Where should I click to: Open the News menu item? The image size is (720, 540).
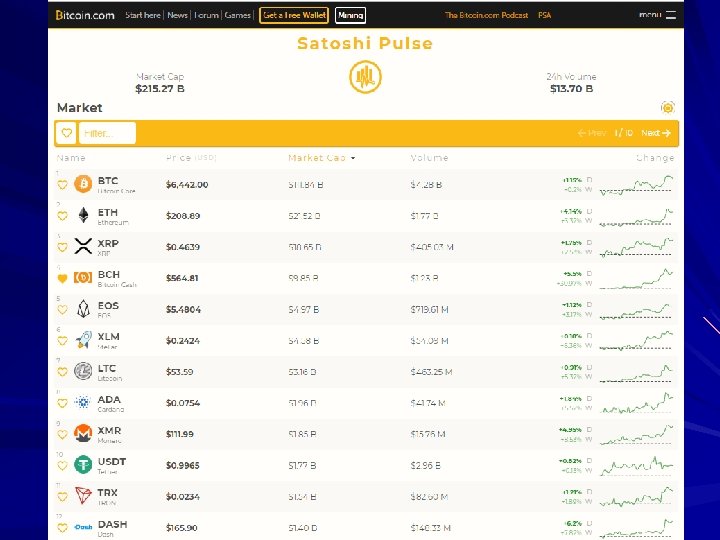177,15
